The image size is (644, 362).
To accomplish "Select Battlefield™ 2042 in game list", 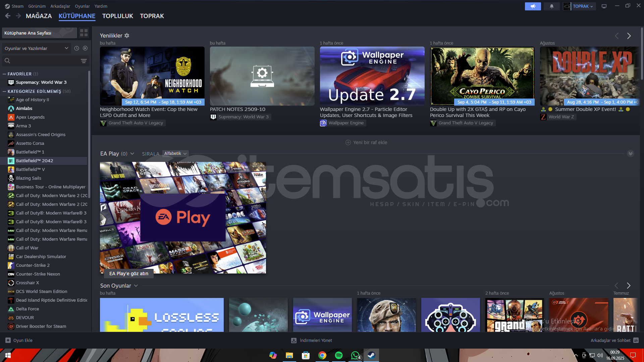I will coord(44,161).
